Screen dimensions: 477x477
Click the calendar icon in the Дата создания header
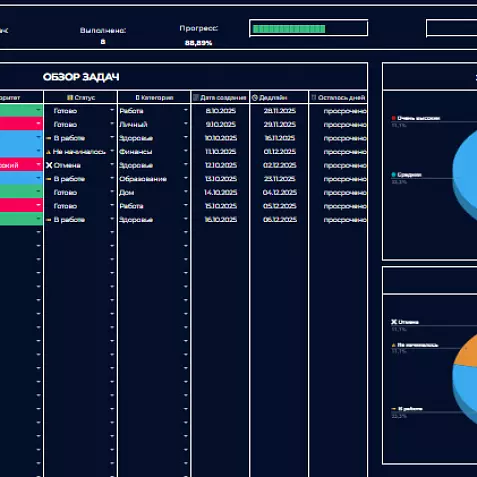(x=196, y=98)
